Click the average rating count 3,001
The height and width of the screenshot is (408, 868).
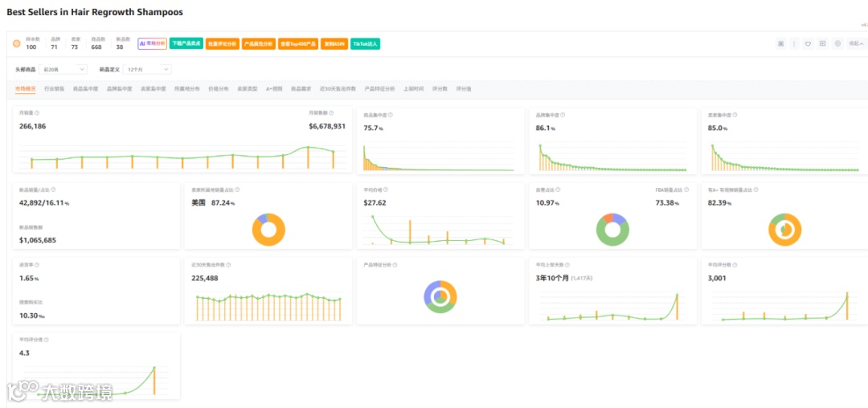tap(717, 278)
